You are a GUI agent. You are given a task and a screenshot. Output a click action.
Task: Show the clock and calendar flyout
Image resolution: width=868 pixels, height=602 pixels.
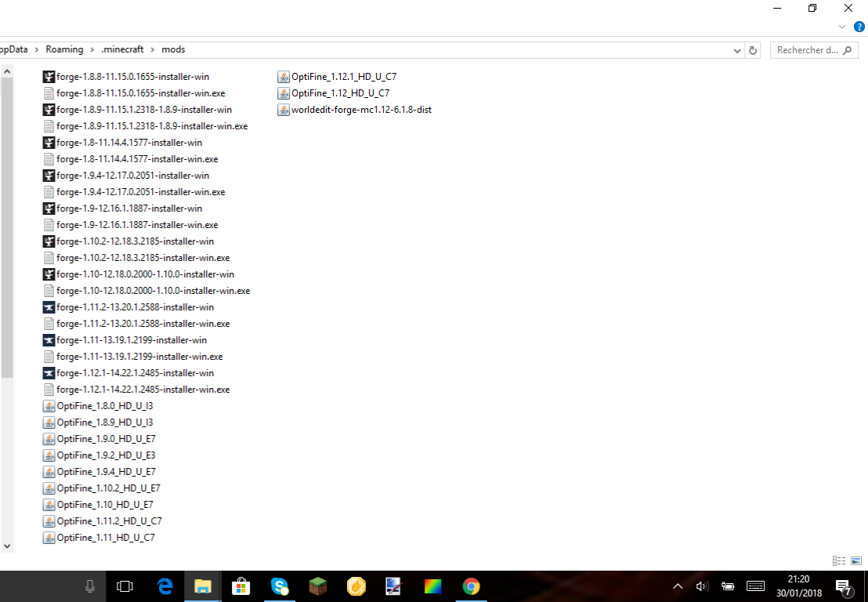tap(799, 586)
